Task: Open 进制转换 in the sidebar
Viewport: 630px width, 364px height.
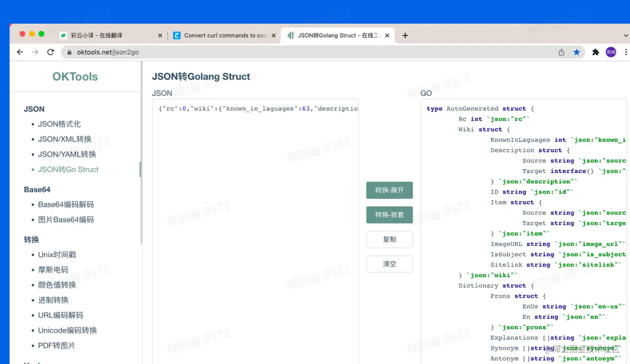Action: click(53, 300)
